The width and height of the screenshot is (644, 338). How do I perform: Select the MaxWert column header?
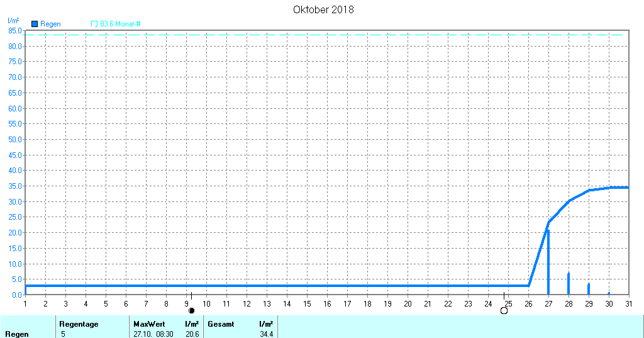[148, 324]
